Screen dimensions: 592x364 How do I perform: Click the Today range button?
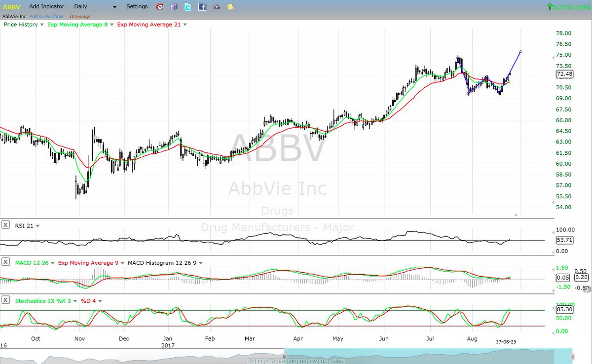(x=337, y=362)
